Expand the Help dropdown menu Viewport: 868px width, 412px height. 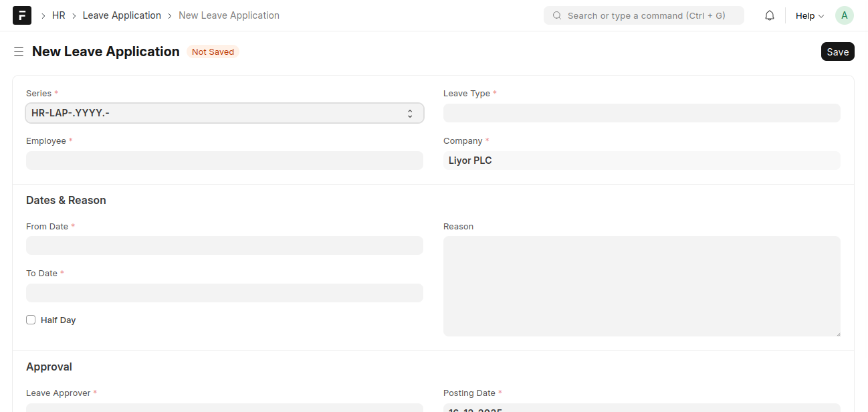(809, 15)
